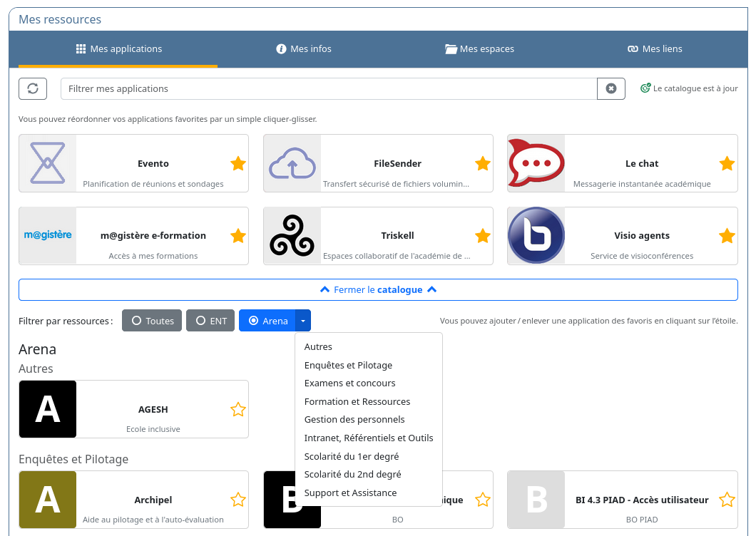
Task: Open the FileSender cloud icon
Action: tap(292, 164)
